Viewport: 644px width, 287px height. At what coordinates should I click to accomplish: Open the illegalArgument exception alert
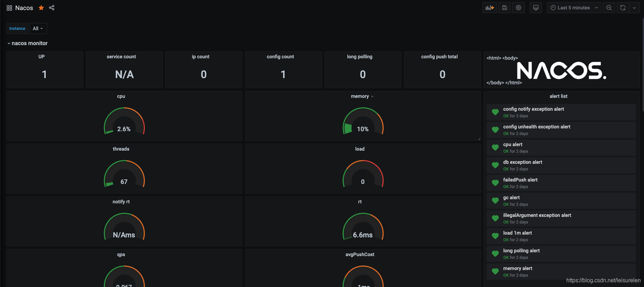[x=561, y=218]
